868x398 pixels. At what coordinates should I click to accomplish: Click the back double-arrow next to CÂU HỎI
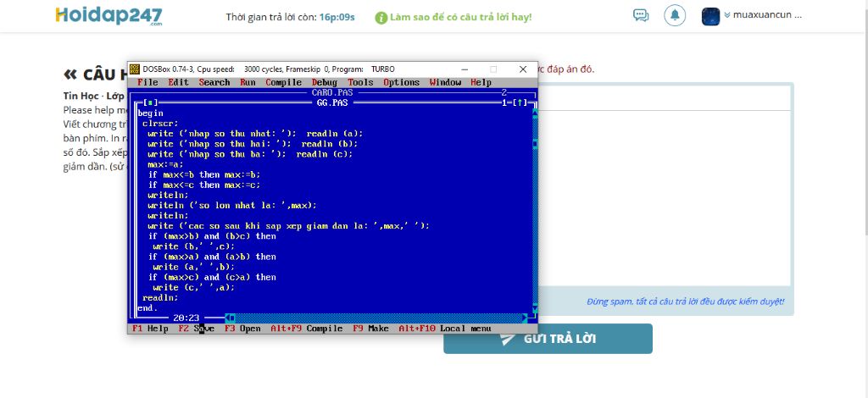70,74
